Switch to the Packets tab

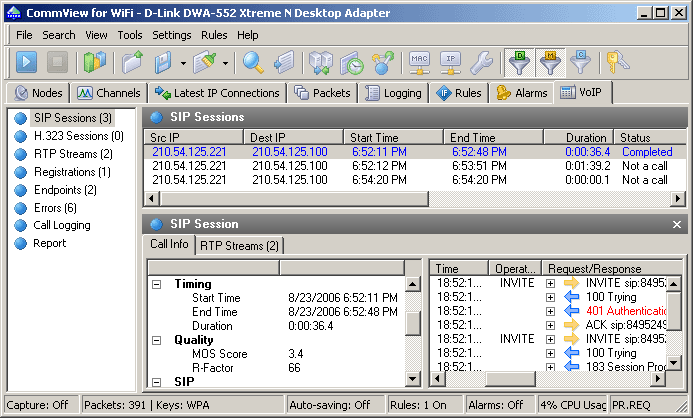322,93
